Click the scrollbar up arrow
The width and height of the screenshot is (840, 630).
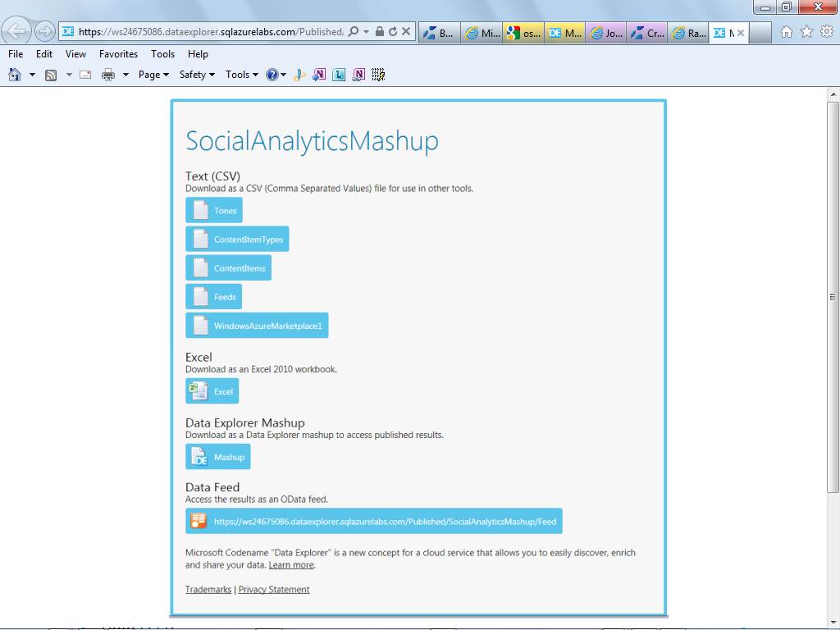[833, 94]
